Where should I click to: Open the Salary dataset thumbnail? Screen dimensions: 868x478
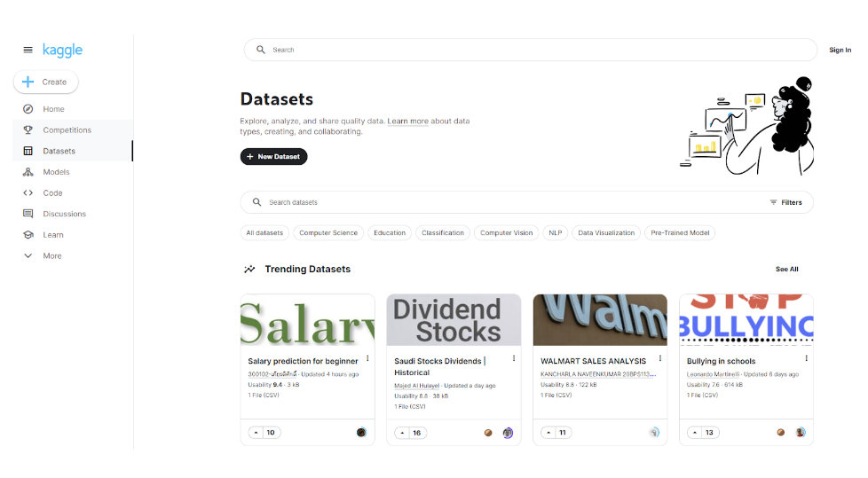307,320
